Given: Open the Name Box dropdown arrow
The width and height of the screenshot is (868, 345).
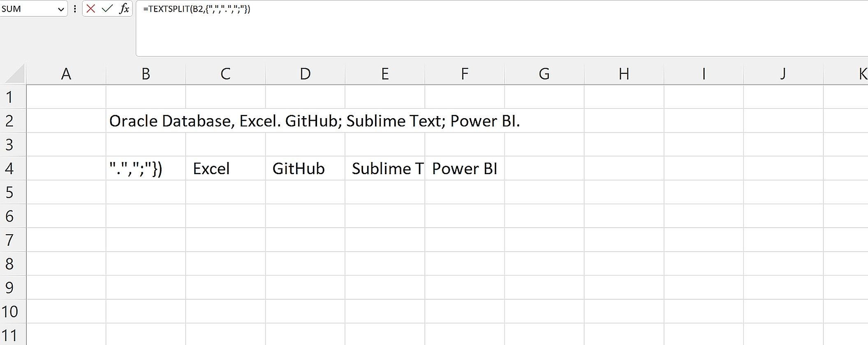Looking at the screenshot, I should click(x=61, y=9).
